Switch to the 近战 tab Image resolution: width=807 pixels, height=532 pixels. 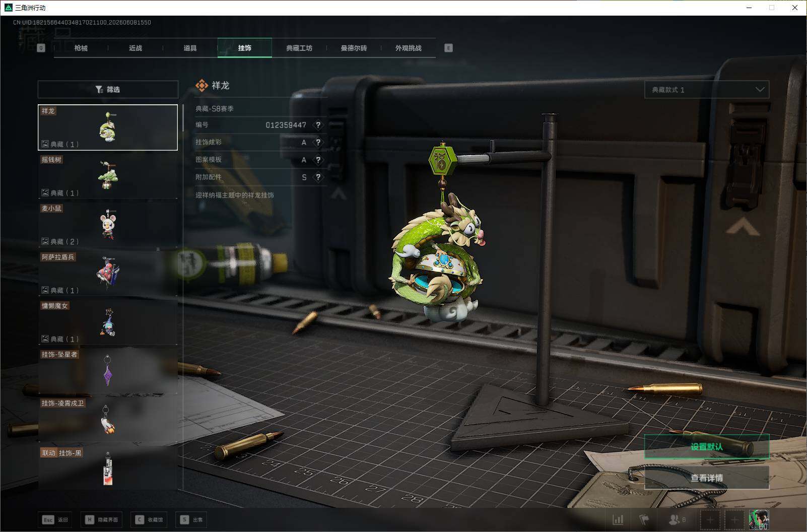136,48
